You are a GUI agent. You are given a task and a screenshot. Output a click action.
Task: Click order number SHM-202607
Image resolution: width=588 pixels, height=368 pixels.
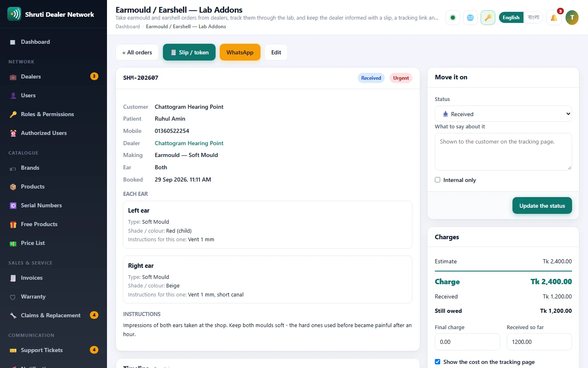tap(140, 78)
